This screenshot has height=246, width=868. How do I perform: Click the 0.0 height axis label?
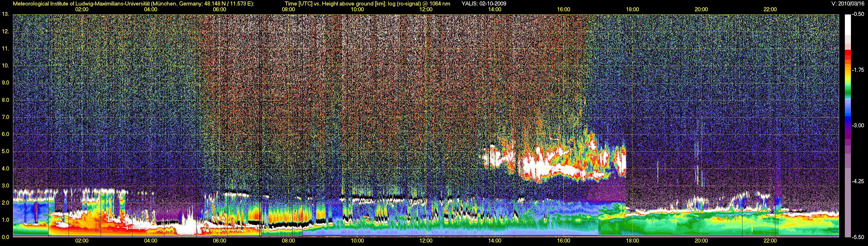[x=5, y=237]
